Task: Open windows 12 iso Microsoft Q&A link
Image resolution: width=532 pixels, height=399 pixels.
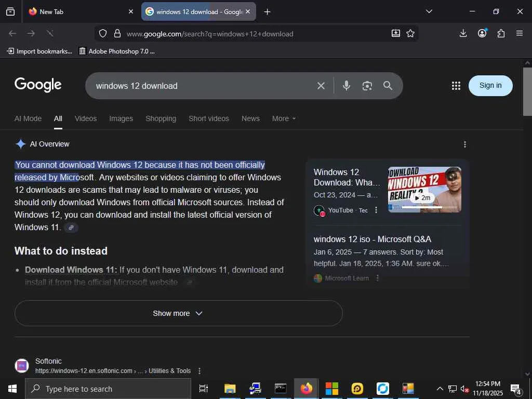Action: pyautogui.click(x=372, y=239)
